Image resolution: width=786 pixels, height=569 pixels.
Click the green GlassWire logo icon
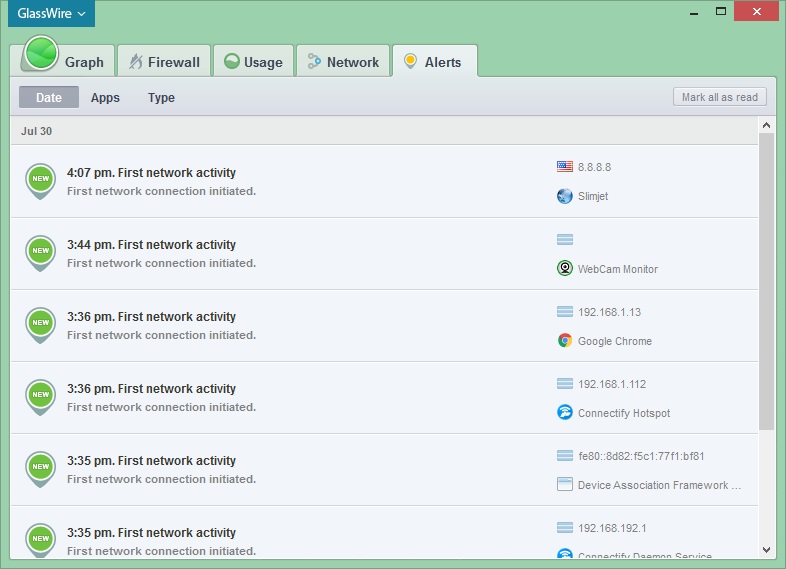(41, 53)
